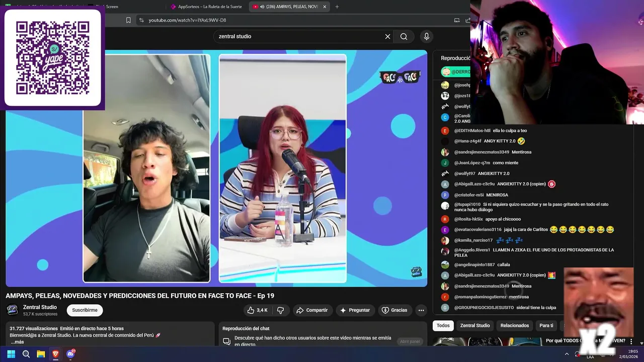Select the Para ti filter chip
The image size is (644, 362).
pyautogui.click(x=546, y=325)
